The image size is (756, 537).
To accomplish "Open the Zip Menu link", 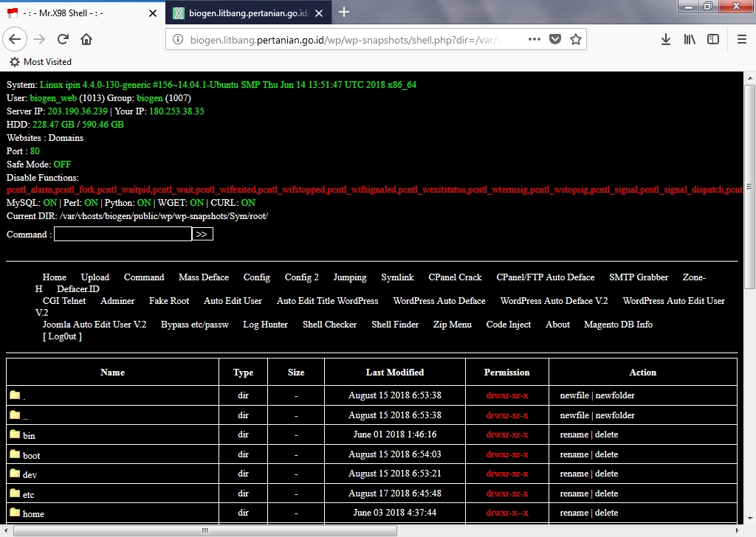I will pyautogui.click(x=453, y=324).
